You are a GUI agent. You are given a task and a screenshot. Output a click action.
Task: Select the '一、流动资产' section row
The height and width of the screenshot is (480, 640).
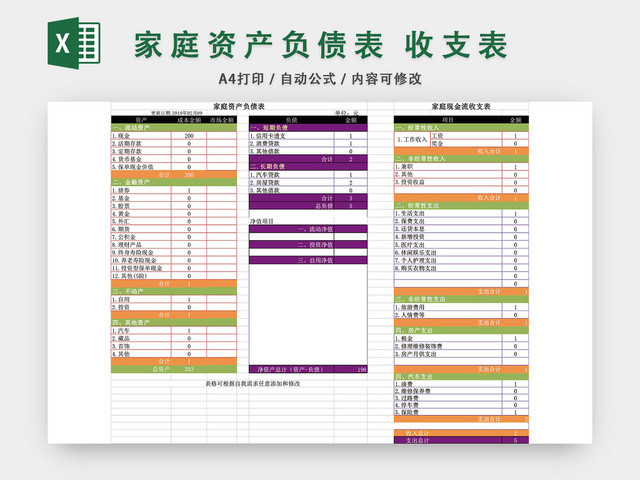tap(174, 128)
